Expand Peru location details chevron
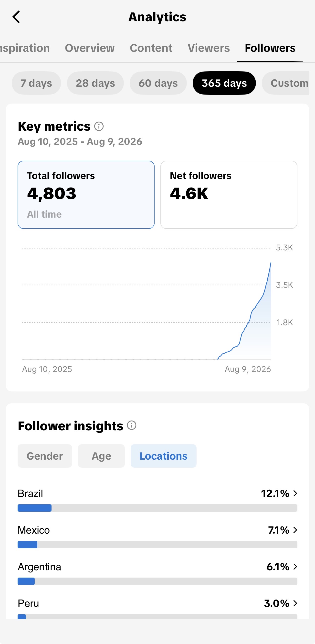The image size is (315, 644). click(x=295, y=603)
